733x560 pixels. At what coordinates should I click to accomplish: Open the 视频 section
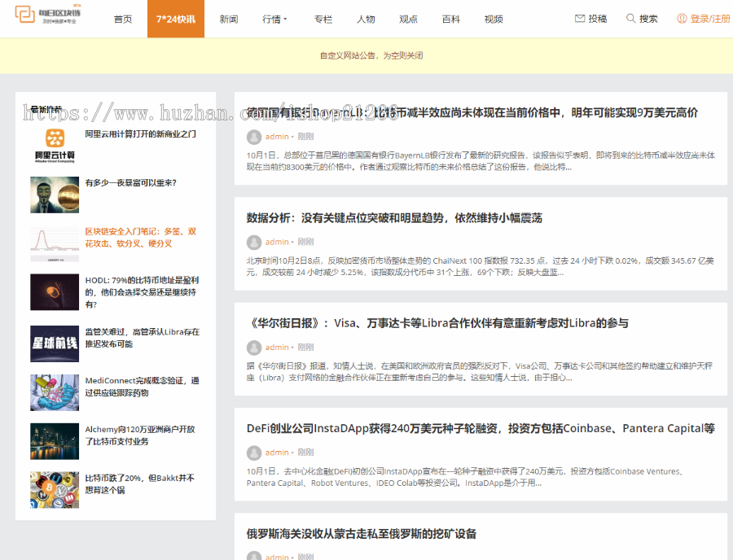[494, 18]
